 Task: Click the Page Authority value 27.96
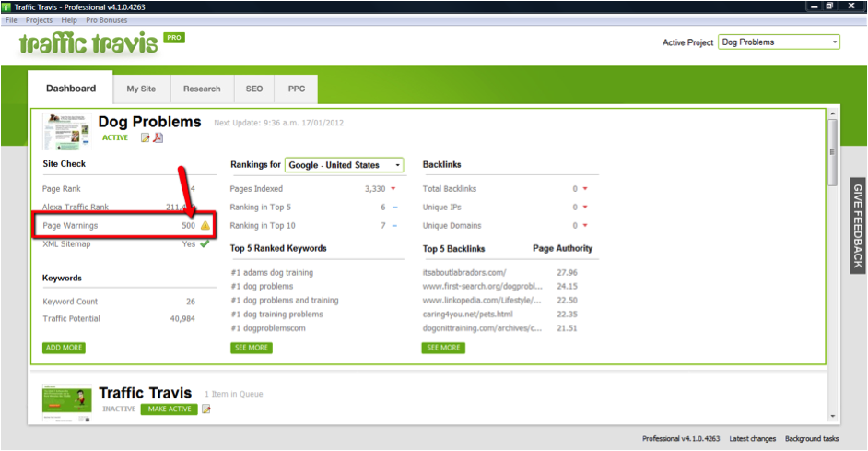(x=567, y=273)
